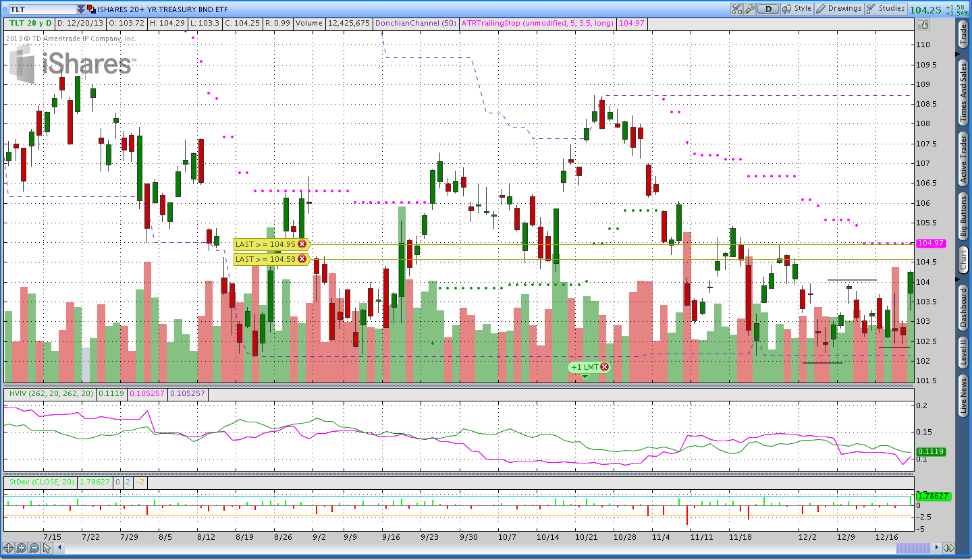Remove the LAST >= 104.95 alert
Viewport: 972px width, 560px height.
pyautogui.click(x=302, y=244)
